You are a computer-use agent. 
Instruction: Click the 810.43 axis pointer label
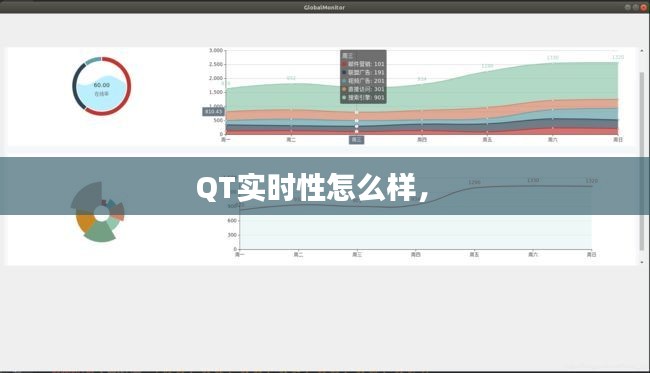(x=213, y=111)
